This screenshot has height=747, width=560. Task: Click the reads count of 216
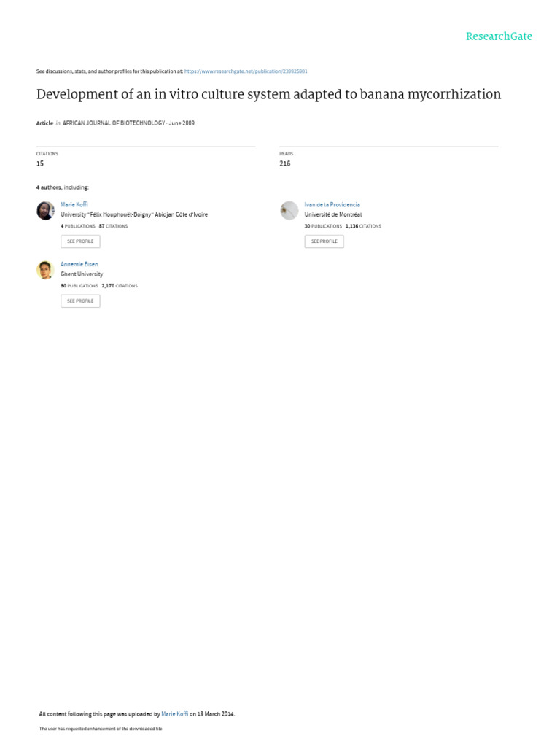pyautogui.click(x=285, y=163)
